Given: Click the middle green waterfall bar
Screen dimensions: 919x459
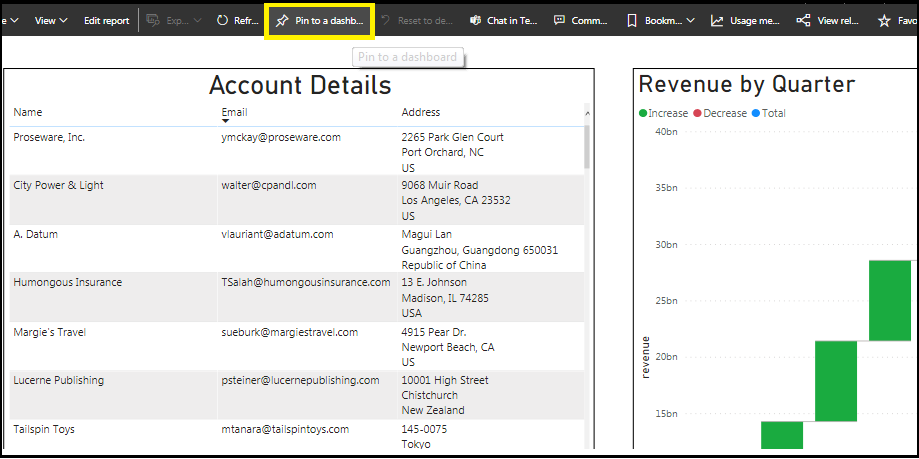Looking at the screenshot, I should [836, 381].
